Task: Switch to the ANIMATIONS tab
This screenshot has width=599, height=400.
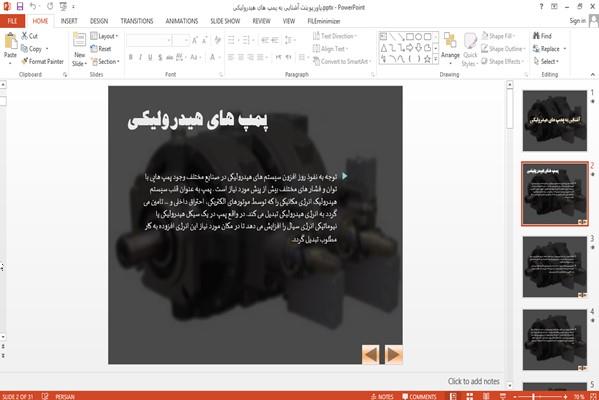Action: (182, 21)
